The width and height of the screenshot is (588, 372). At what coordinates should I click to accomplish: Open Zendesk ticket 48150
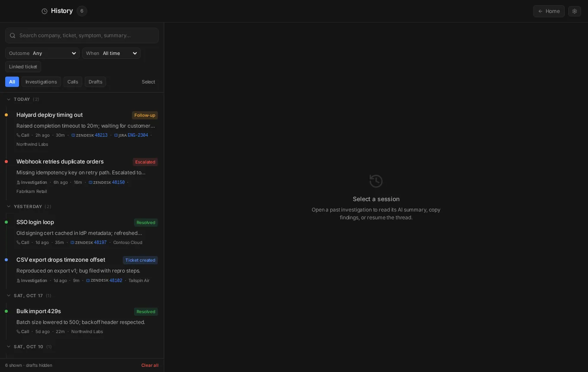tap(106, 183)
